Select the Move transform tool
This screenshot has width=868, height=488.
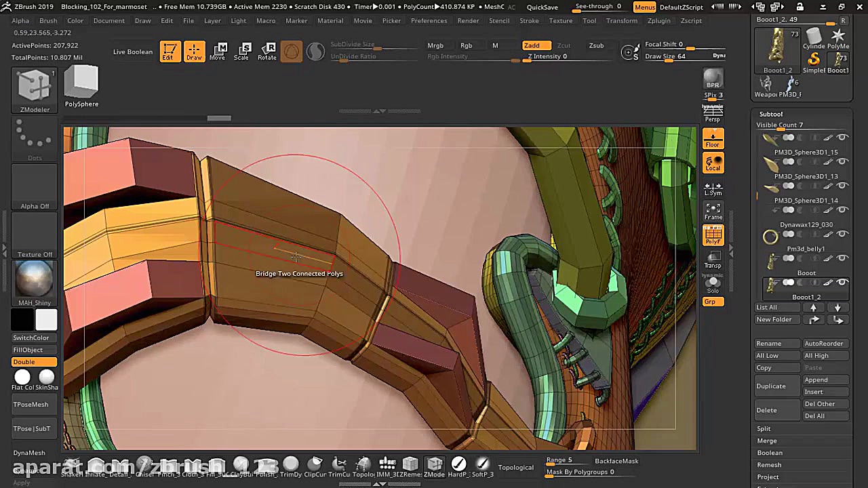(x=217, y=52)
